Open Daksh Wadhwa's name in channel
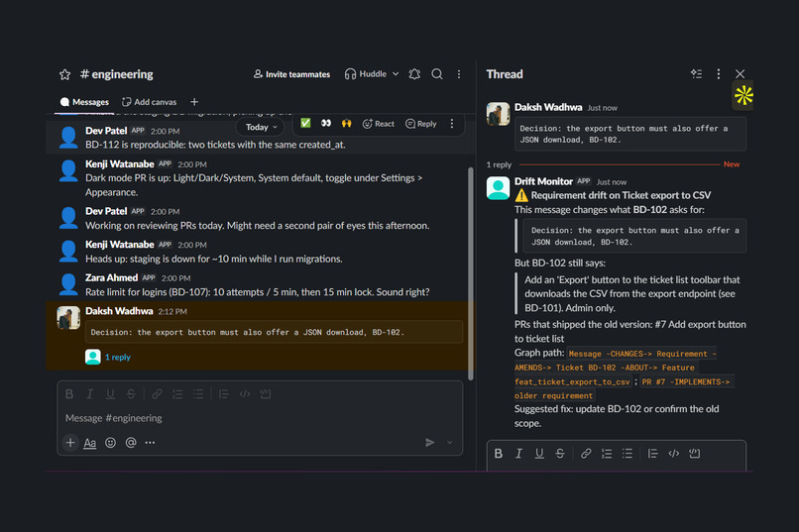The image size is (799, 532). [119, 311]
